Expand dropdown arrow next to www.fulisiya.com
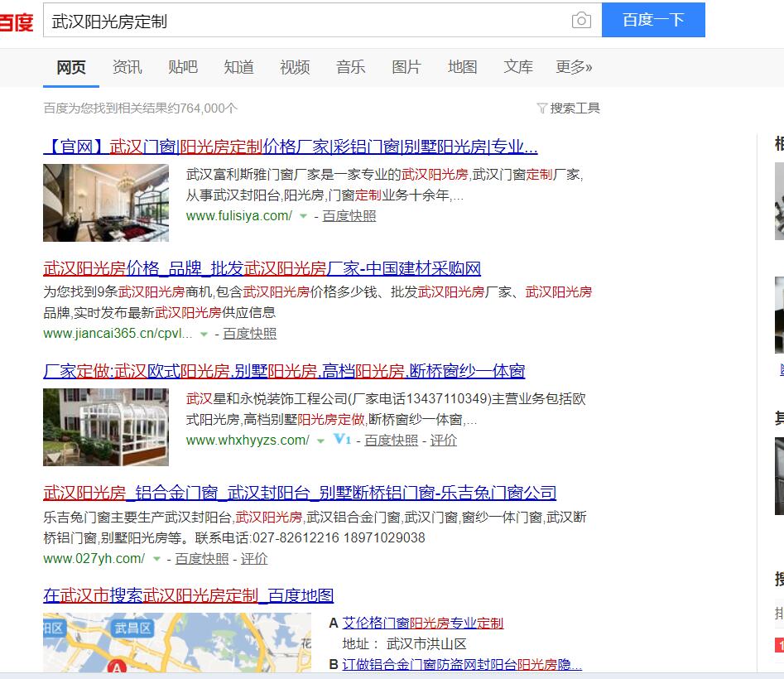 (x=303, y=216)
